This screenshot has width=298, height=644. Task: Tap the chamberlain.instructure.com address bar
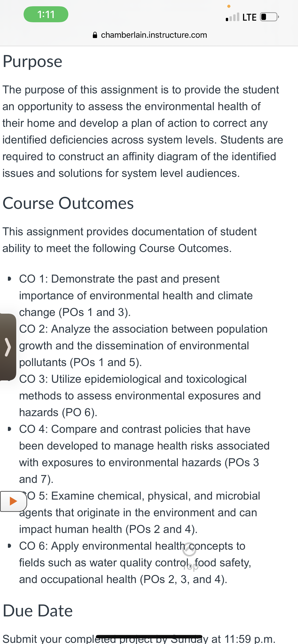(150, 35)
